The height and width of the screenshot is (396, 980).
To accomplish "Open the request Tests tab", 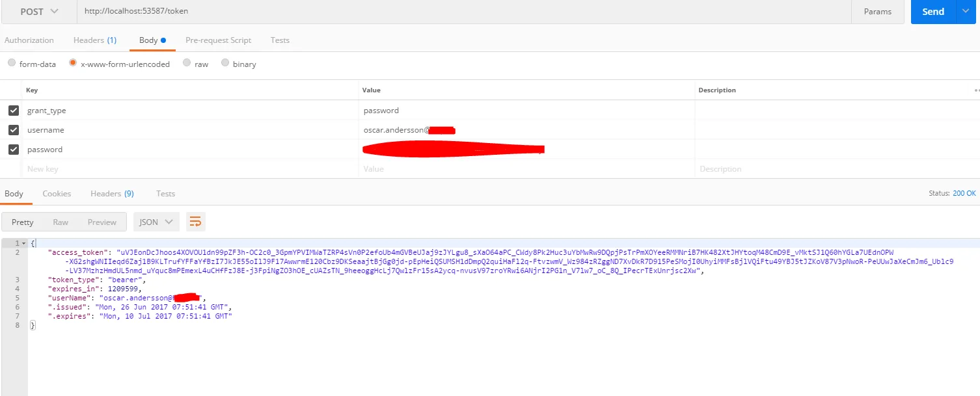I will pyautogui.click(x=280, y=40).
